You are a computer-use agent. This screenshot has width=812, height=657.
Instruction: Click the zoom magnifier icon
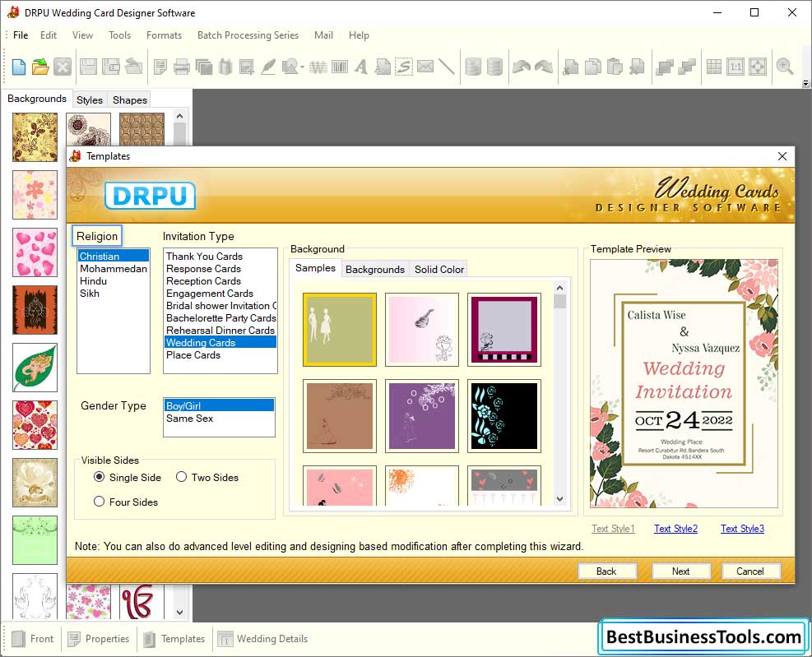pos(785,67)
